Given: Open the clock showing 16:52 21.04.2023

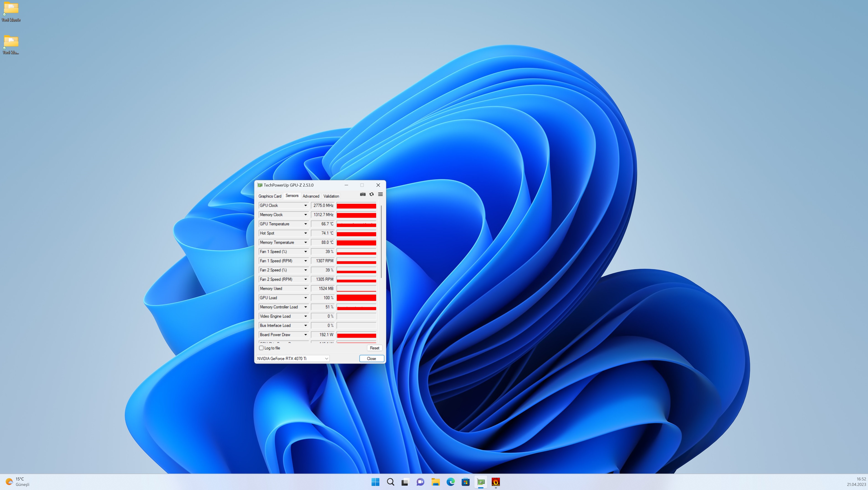Looking at the screenshot, I should (x=856, y=482).
